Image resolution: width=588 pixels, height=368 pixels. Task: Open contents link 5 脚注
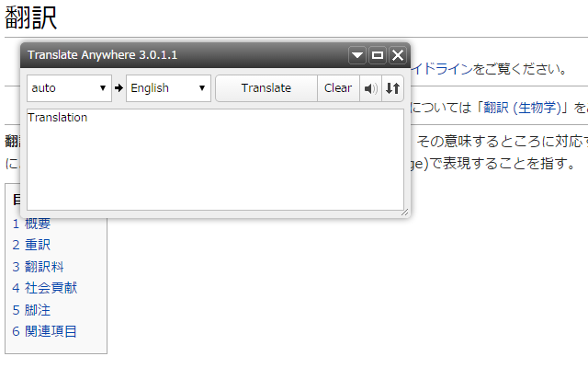pyautogui.click(x=31, y=310)
